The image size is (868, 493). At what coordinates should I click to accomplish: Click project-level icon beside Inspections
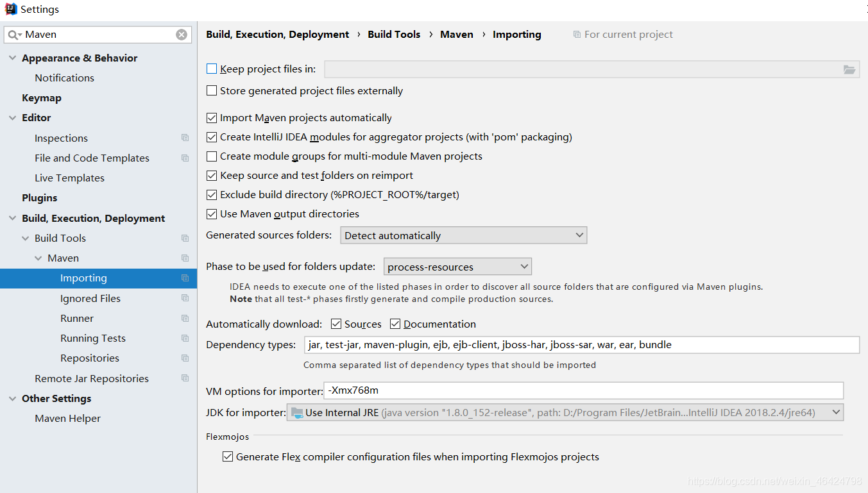[x=185, y=138]
